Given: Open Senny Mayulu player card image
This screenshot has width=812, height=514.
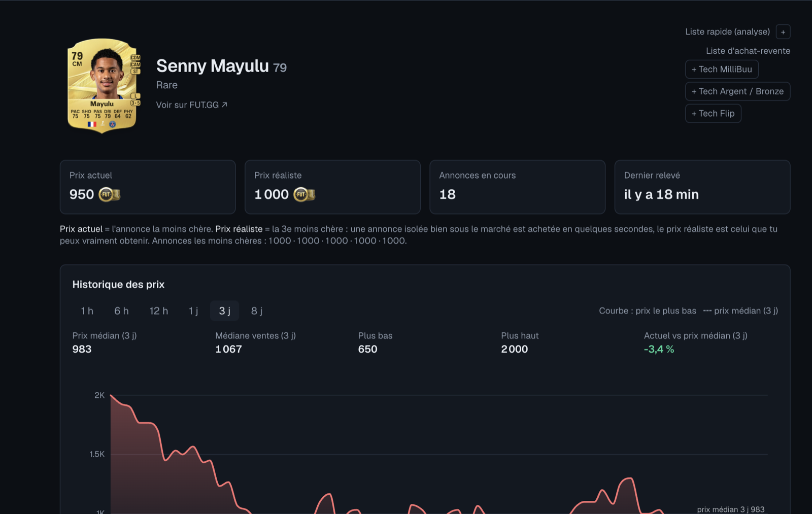Looking at the screenshot, I should pyautogui.click(x=103, y=85).
